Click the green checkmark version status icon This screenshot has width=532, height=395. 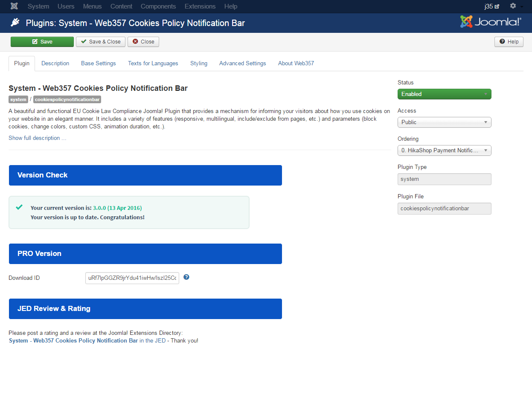(x=19, y=207)
